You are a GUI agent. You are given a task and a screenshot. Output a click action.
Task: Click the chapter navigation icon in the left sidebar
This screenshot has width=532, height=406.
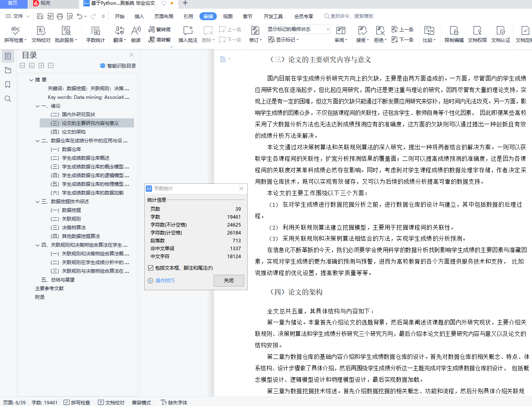pyautogui.click(x=8, y=70)
